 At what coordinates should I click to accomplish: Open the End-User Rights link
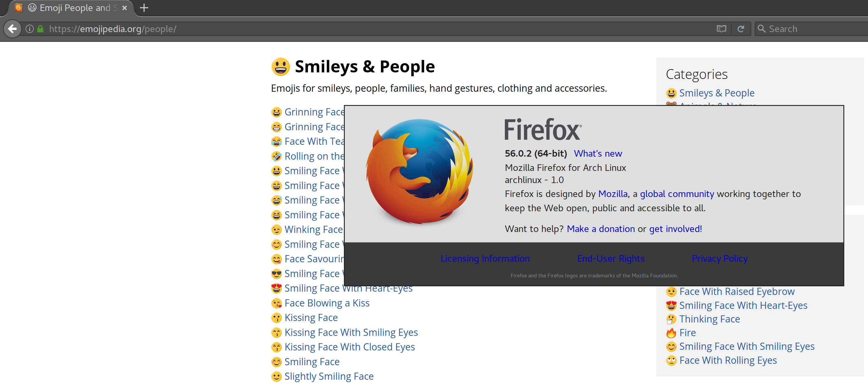tap(611, 259)
